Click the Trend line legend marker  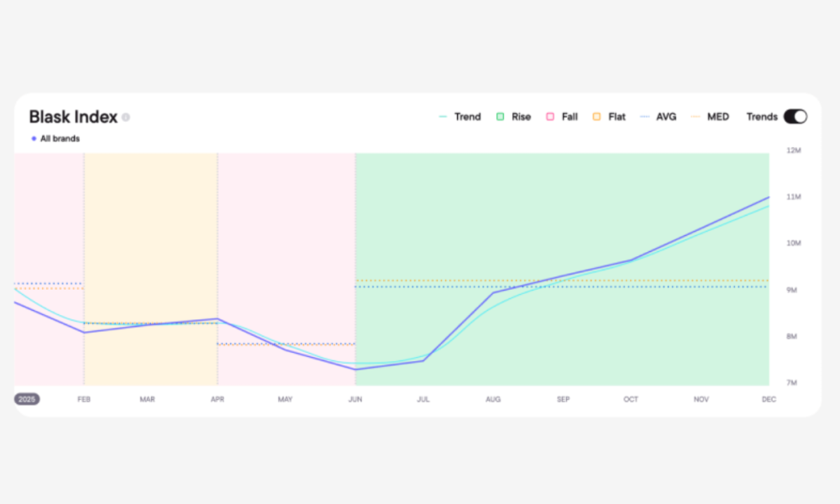click(443, 117)
